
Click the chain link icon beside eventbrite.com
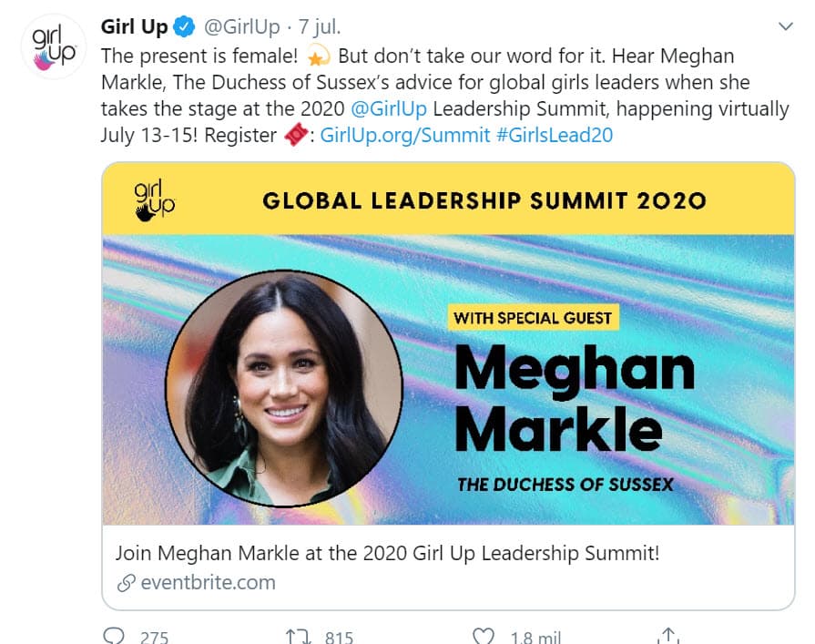pyautogui.click(x=125, y=582)
